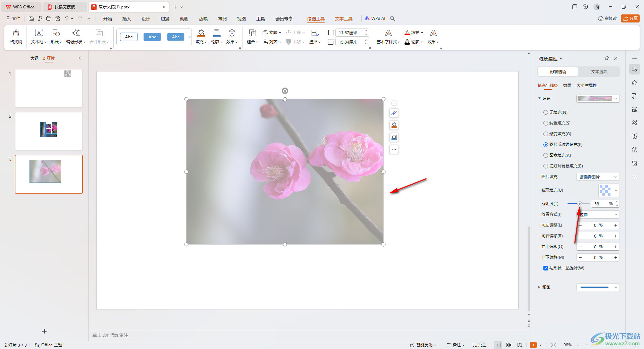Click the Print Preview icon in quick toolbar
The image size is (644, 349).
click(x=57, y=19)
